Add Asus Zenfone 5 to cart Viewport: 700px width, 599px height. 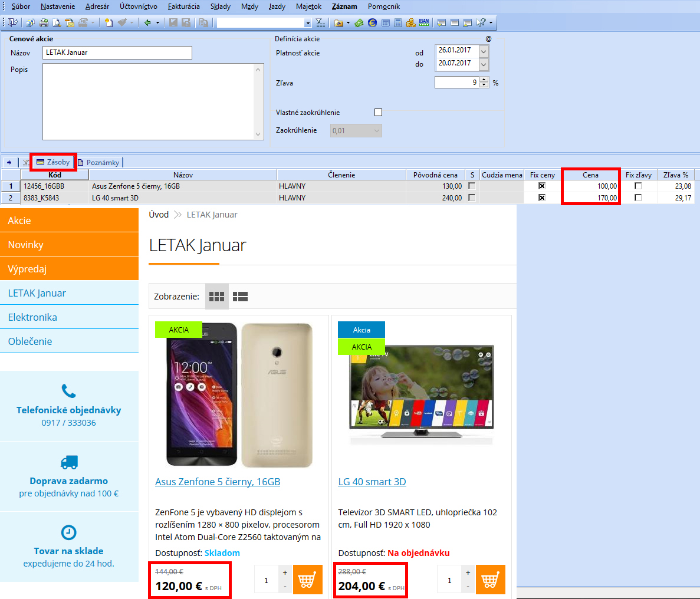(x=308, y=580)
